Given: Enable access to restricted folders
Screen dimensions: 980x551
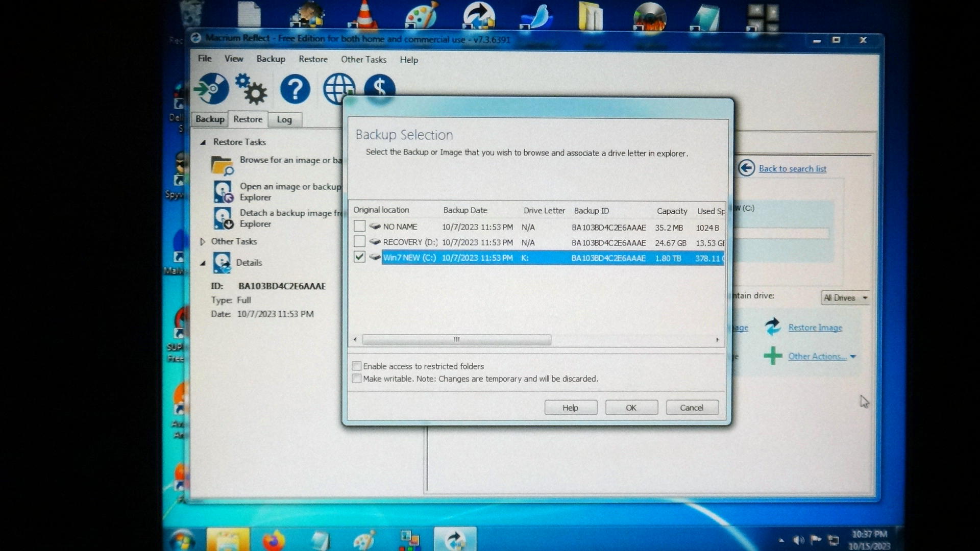Looking at the screenshot, I should point(357,366).
